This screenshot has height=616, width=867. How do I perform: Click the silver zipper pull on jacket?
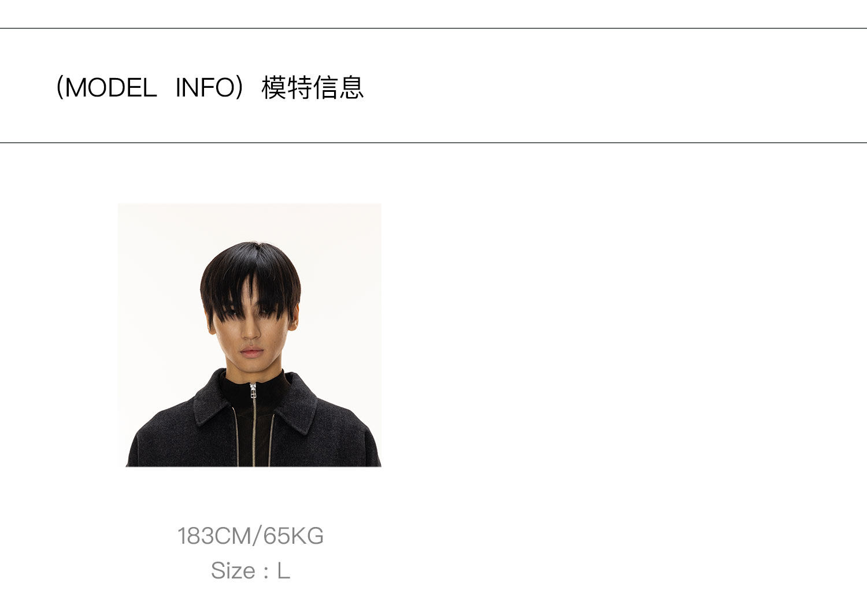point(253,391)
